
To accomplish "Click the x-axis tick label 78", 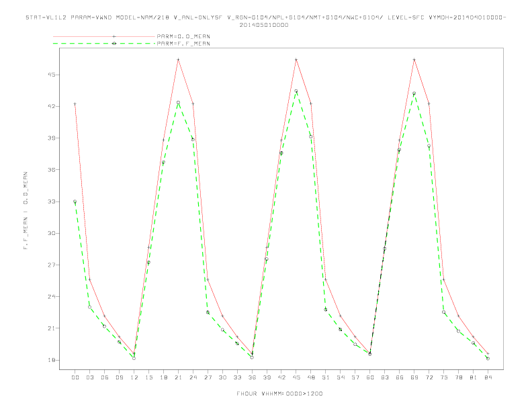I will coord(458,377).
